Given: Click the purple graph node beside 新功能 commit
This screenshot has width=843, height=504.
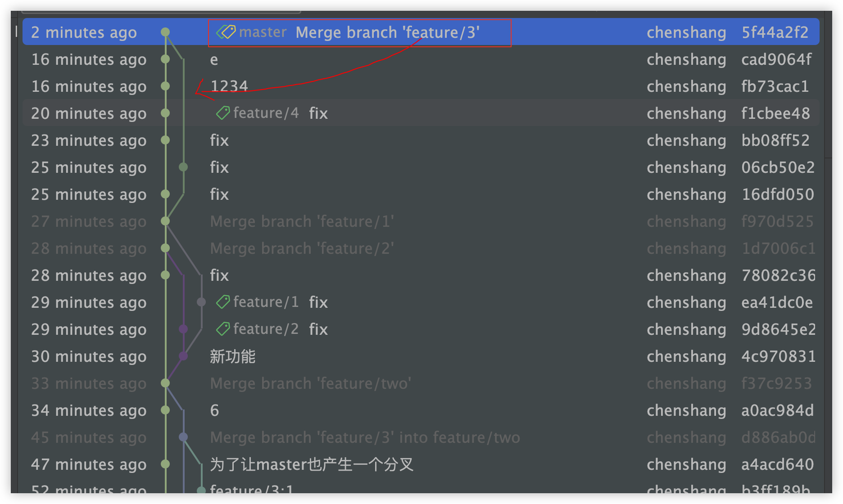Looking at the screenshot, I should (x=183, y=356).
